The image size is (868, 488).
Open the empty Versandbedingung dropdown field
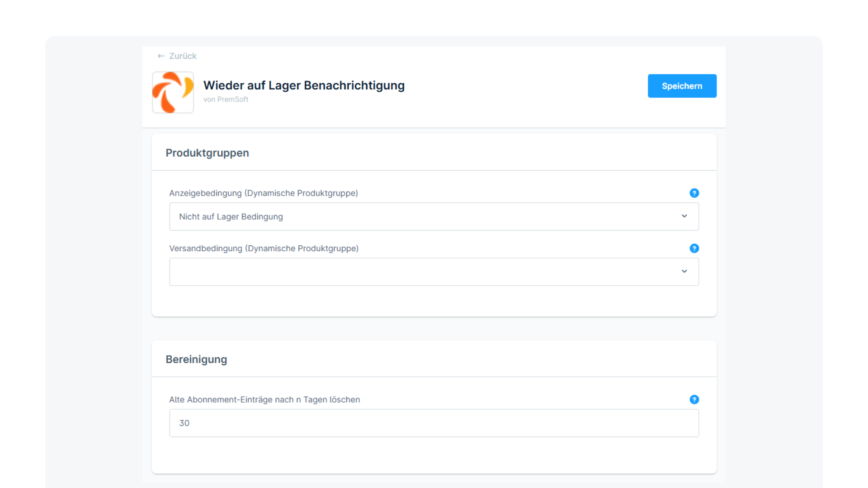click(425, 272)
